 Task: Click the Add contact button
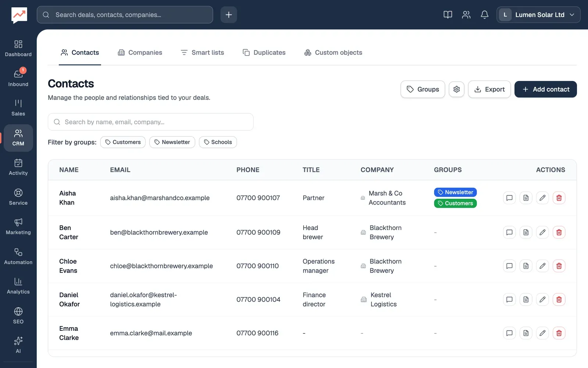click(x=546, y=89)
